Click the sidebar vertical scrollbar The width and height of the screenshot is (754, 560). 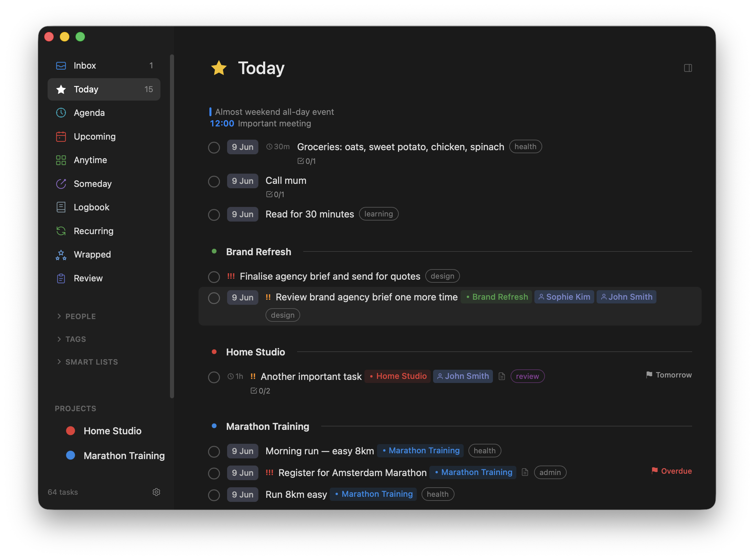click(172, 226)
